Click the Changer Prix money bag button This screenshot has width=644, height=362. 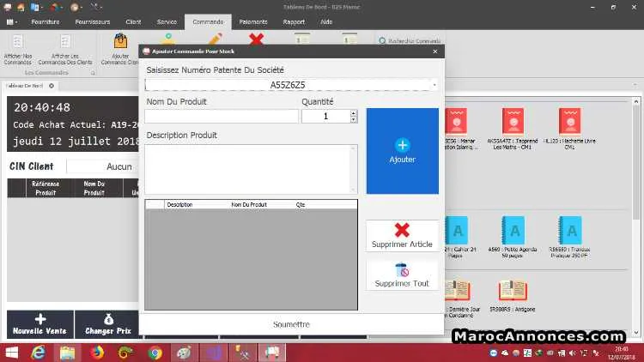pos(107,324)
